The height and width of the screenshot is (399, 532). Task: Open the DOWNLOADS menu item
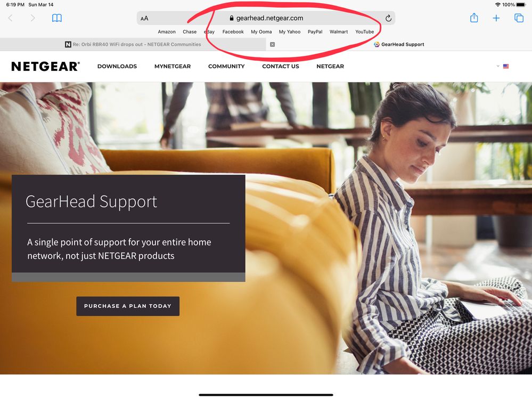pos(117,66)
